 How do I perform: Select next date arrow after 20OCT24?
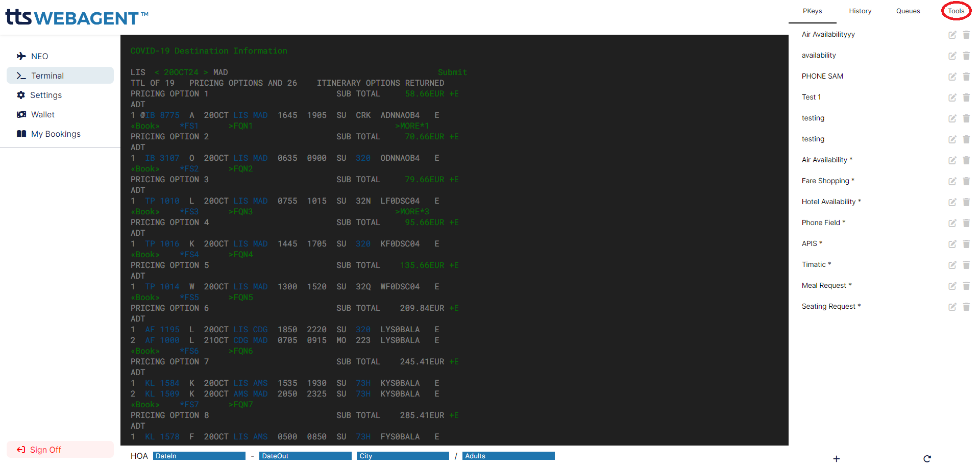[x=206, y=72]
